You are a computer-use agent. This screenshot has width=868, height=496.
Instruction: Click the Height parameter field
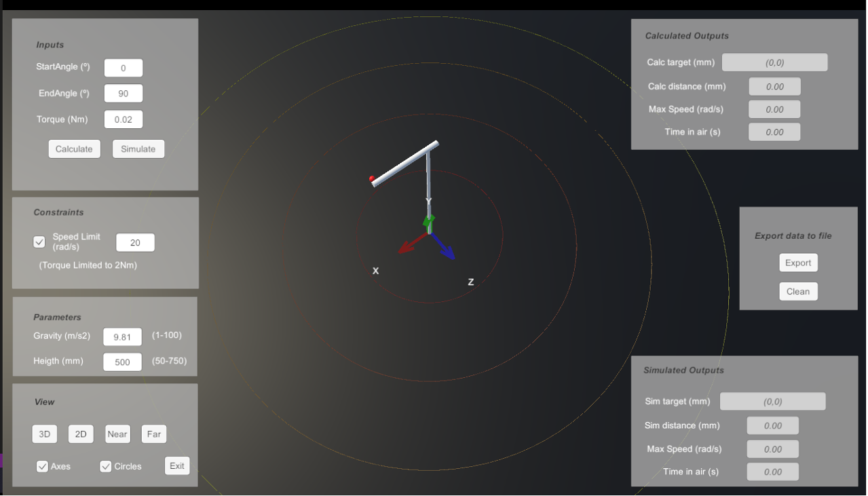click(x=122, y=361)
